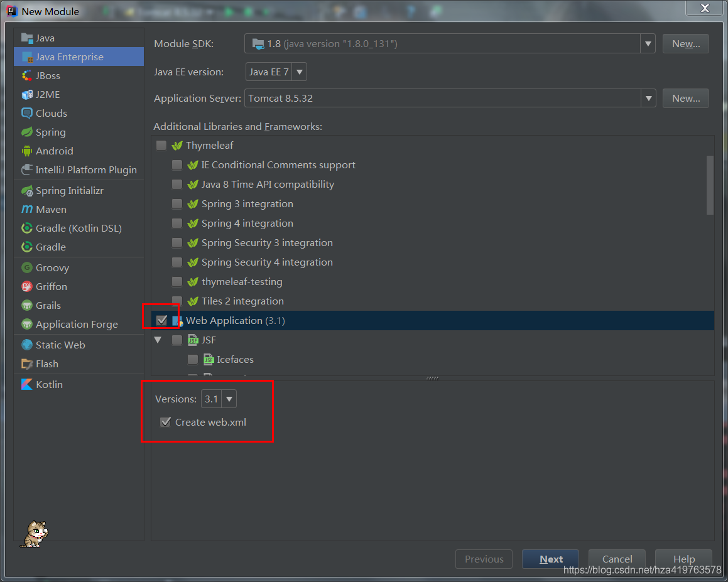Enable the Thymeleaf checkbox

(161, 146)
